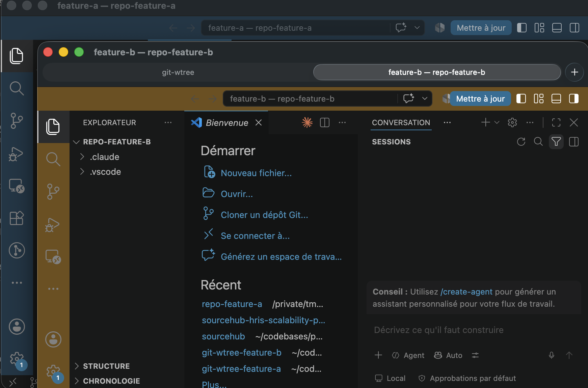Choose model via Auto picker

tap(448, 355)
